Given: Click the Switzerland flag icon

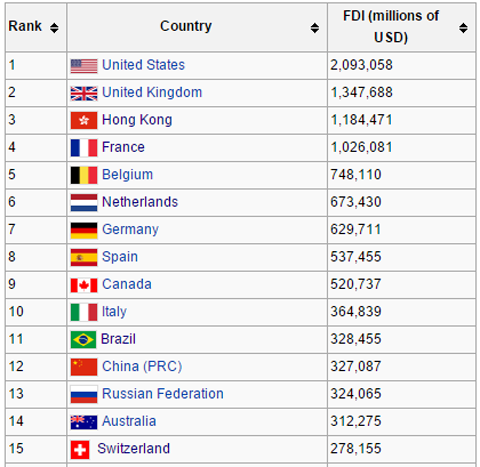Looking at the screenshot, I should click(x=80, y=449).
